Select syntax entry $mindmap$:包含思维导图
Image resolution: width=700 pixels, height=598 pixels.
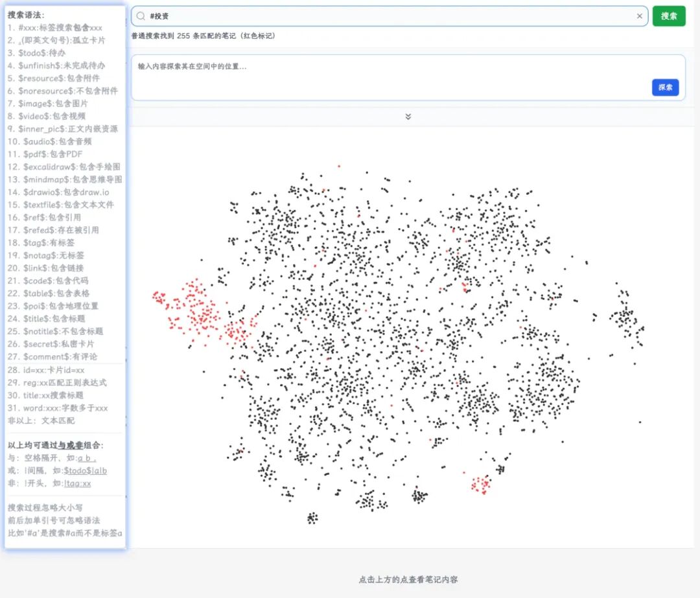65,179
